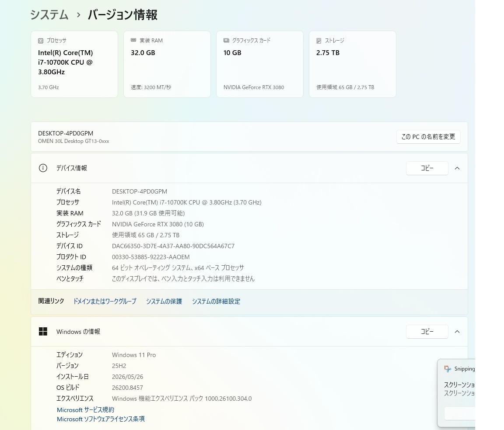Screen dimensions: 504x430
Task: Open the グラフィックス カード 10 GB card
Action: 260,64
